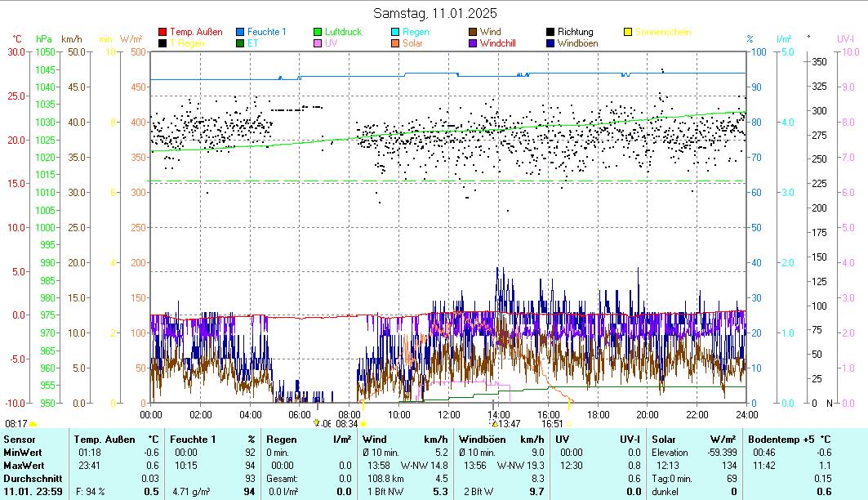Click the red Temp. Außen legend square
Image resolution: width=868 pixels, height=500 pixels.
162,32
